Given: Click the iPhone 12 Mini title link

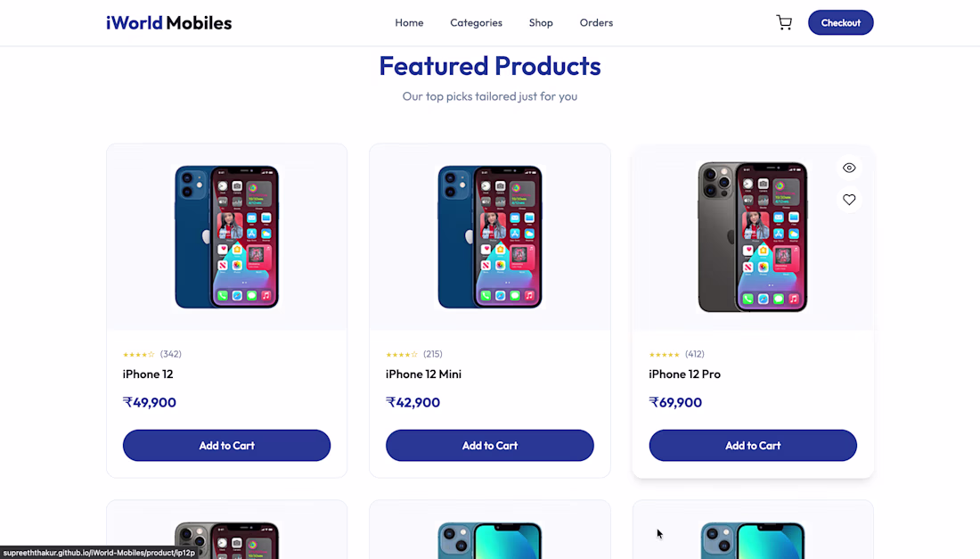Looking at the screenshot, I should tap(423, 374).
